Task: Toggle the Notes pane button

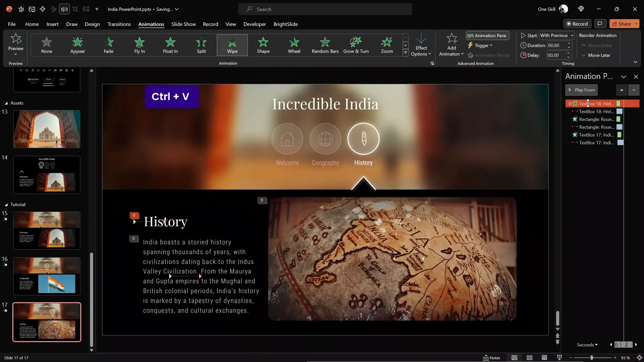Action: tap(491, 358)
